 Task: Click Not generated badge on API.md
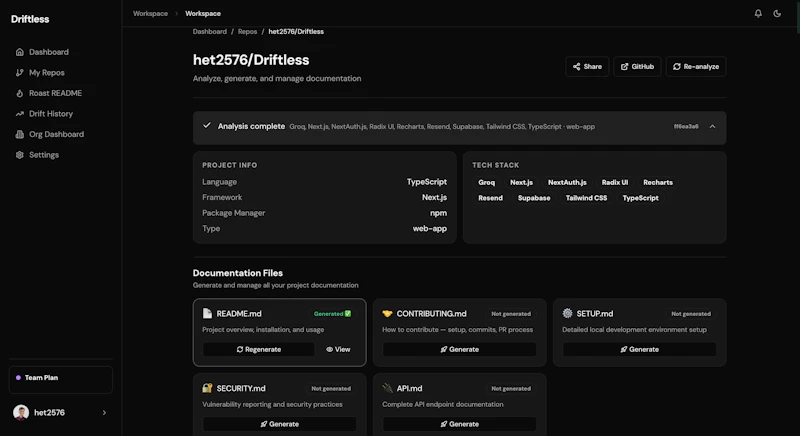point(511,389)
